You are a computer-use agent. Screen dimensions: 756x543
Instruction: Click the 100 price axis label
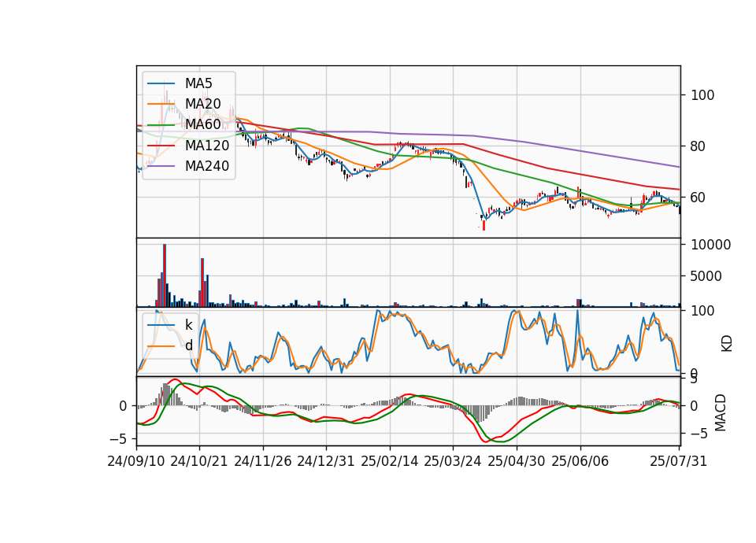click(x=702, y=95)
